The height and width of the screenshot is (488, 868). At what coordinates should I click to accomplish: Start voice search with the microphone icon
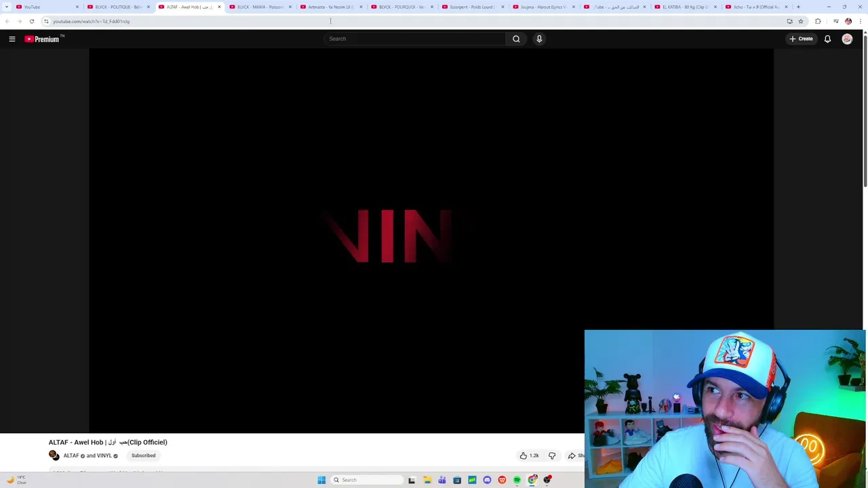pyautogui.click(x=539, y=39)
